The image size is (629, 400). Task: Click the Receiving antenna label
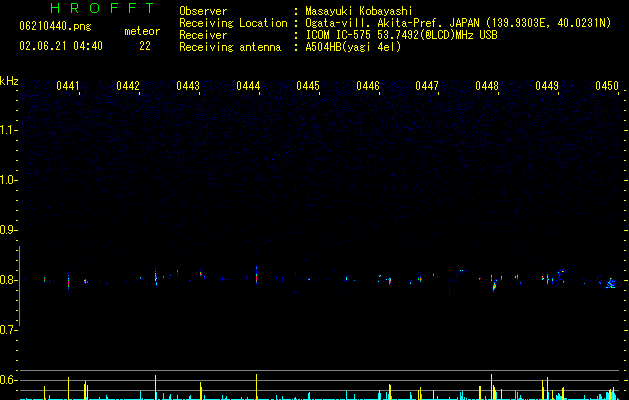click(230, 47)
